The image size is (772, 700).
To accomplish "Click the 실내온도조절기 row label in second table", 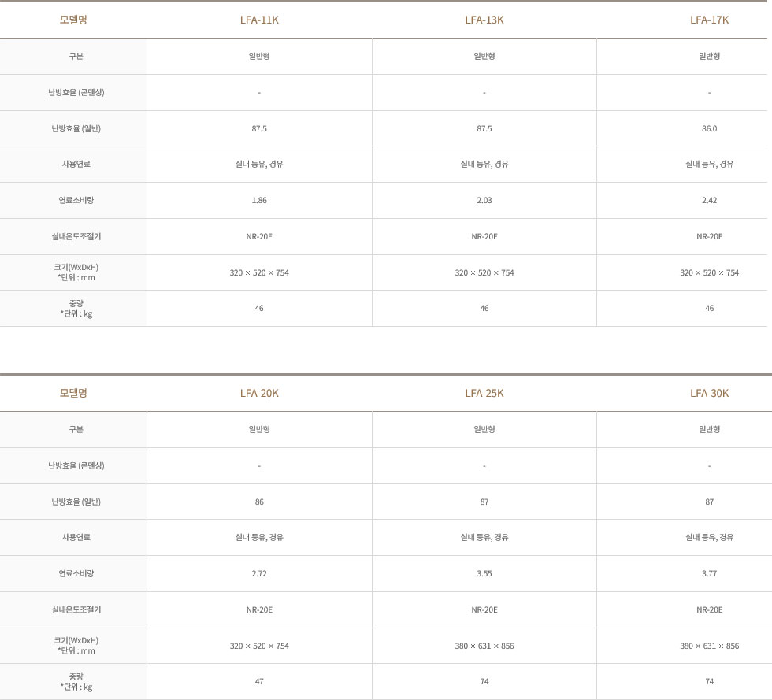I will (x=76, y=609).
